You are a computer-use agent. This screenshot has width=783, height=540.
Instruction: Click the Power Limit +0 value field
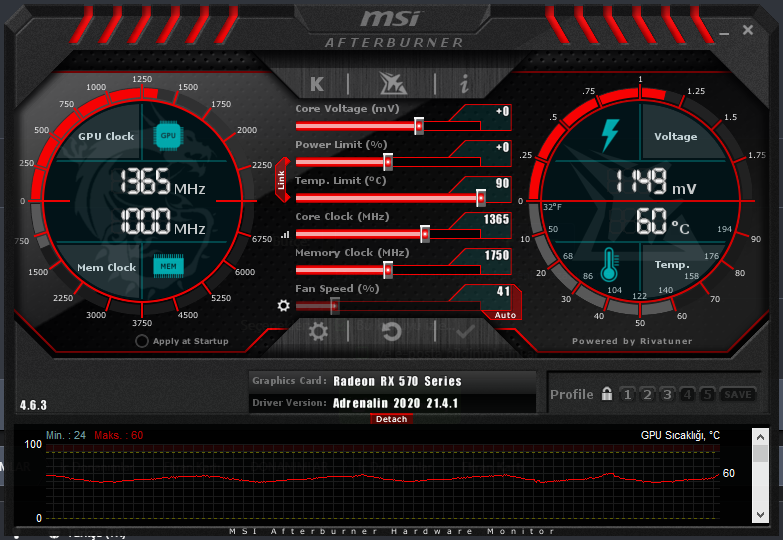(x=501, y=147)
